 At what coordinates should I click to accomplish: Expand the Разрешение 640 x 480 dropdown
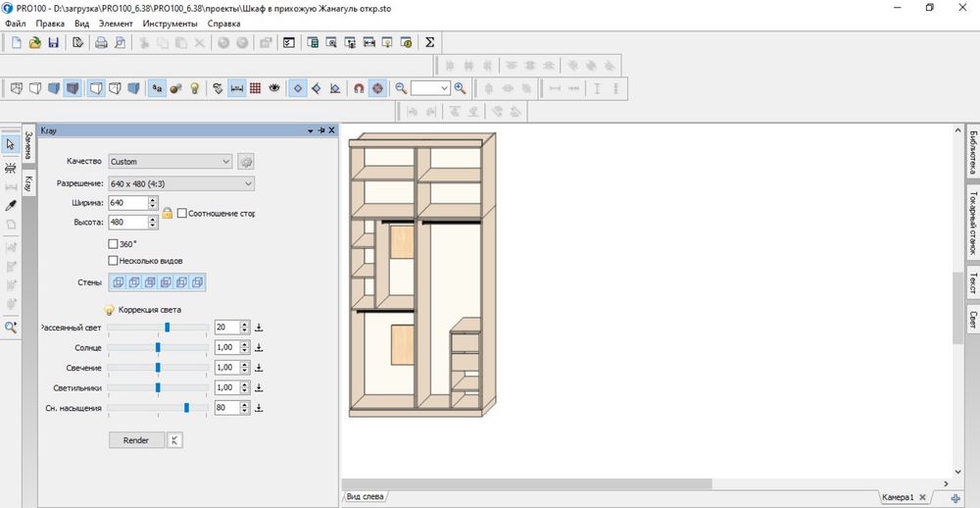(181, 184)
